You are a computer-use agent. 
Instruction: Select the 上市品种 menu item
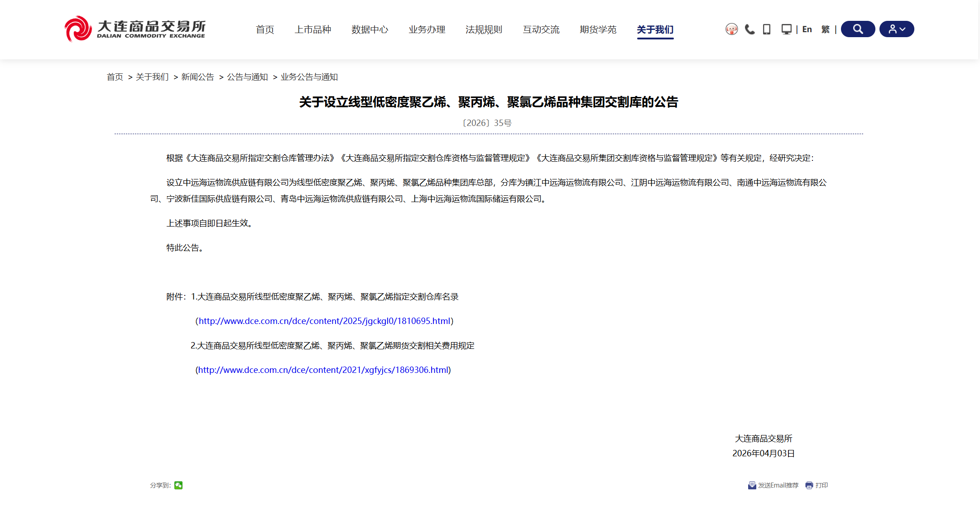[x=313, y=29]
